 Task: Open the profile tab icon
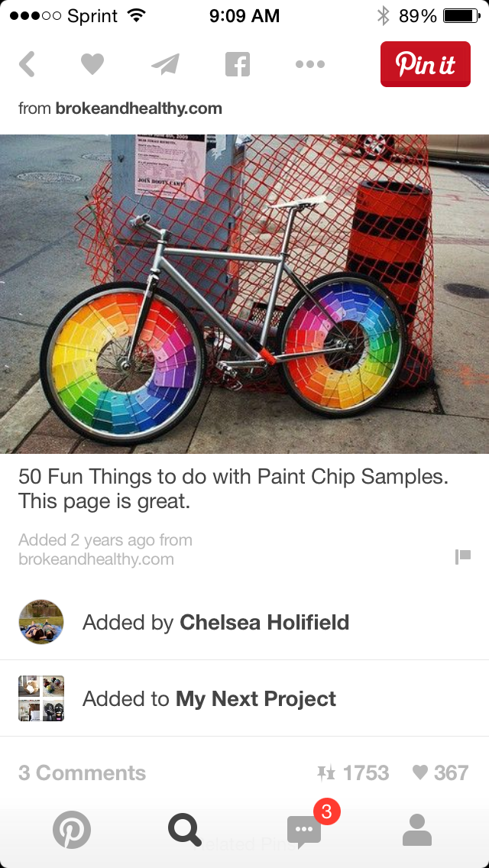click(417, 830)
